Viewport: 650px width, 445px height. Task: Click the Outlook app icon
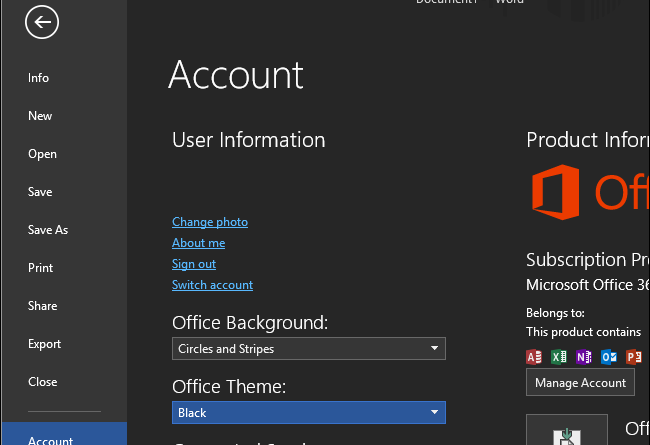609,356
